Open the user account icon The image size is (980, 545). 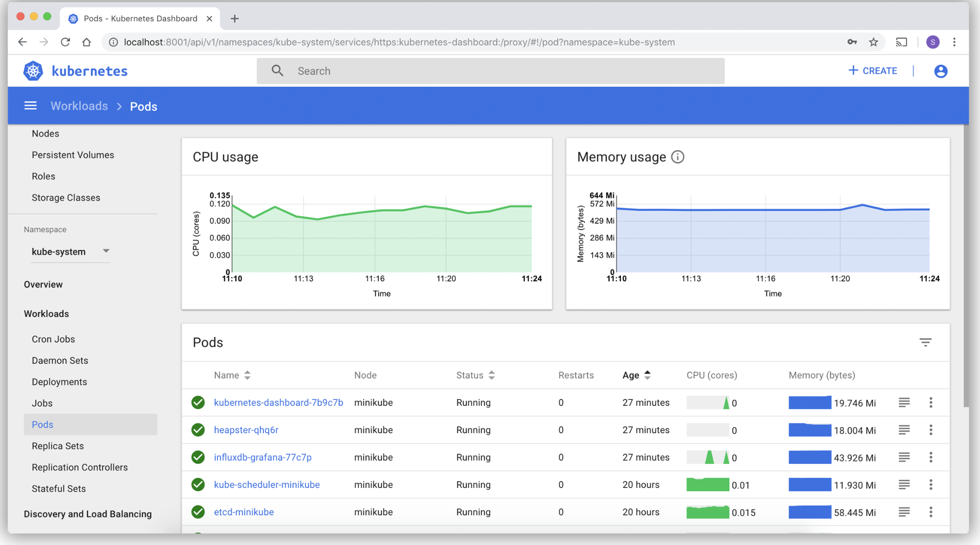pyautogui.click(x=941, y=71)
